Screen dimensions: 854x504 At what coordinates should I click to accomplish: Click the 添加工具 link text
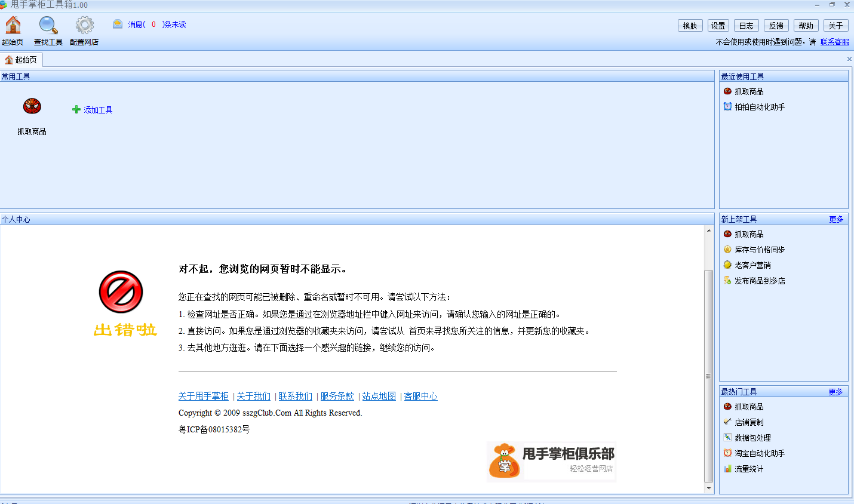click(98, 110)
